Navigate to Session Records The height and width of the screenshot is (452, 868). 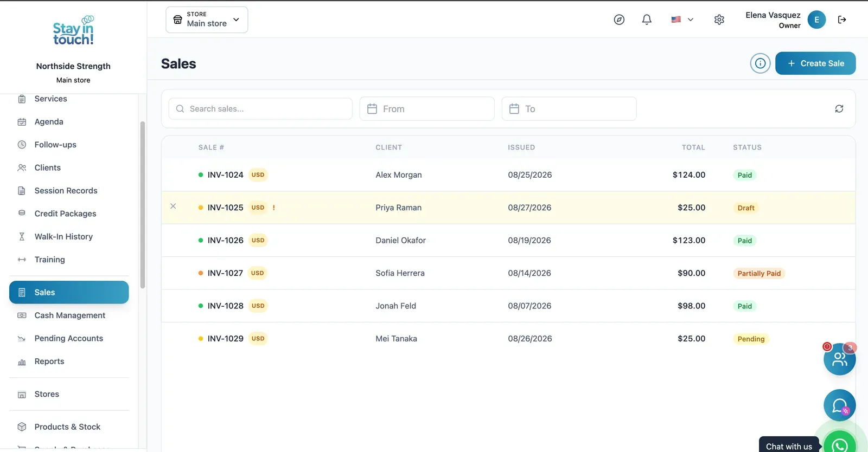[x=69, y=191]
